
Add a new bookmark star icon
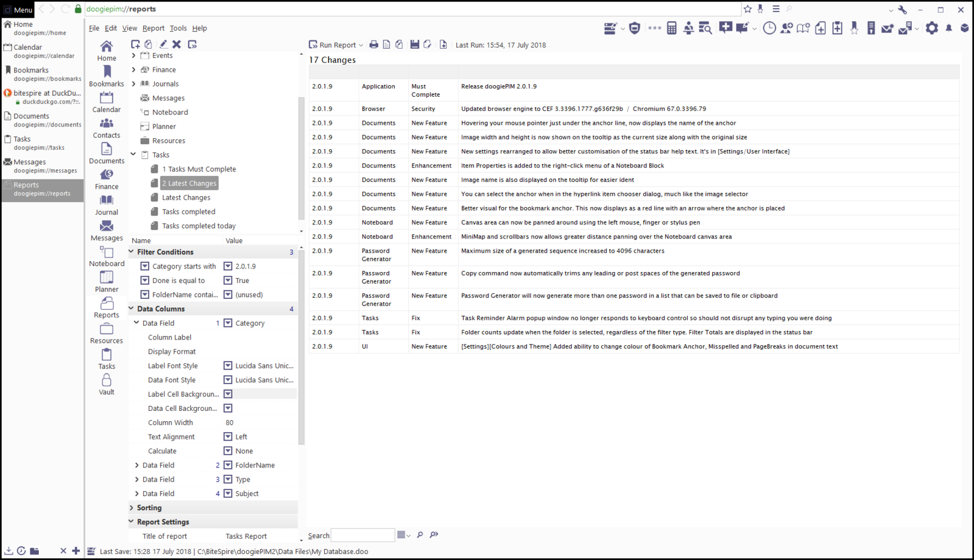[855, 28]
